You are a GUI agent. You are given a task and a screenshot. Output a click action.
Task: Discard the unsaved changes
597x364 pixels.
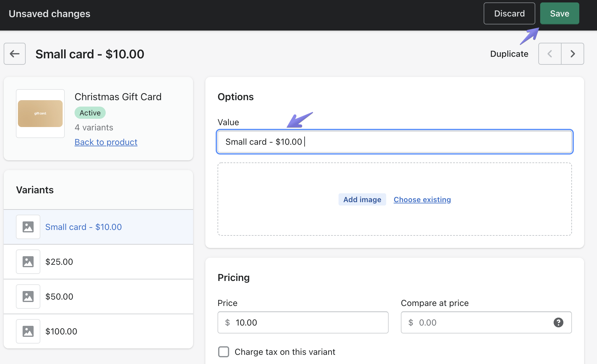coord(509,13)
